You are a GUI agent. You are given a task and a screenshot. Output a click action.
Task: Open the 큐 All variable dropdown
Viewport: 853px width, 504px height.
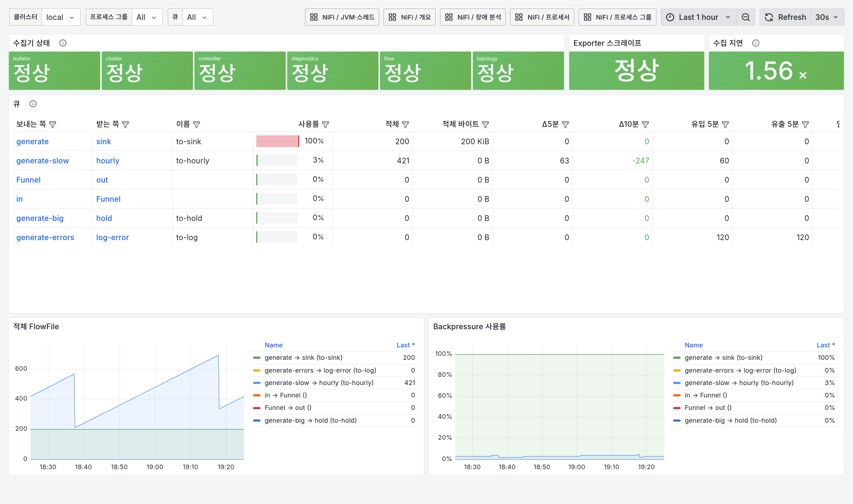pyautogui.click(x=198, y=17)
